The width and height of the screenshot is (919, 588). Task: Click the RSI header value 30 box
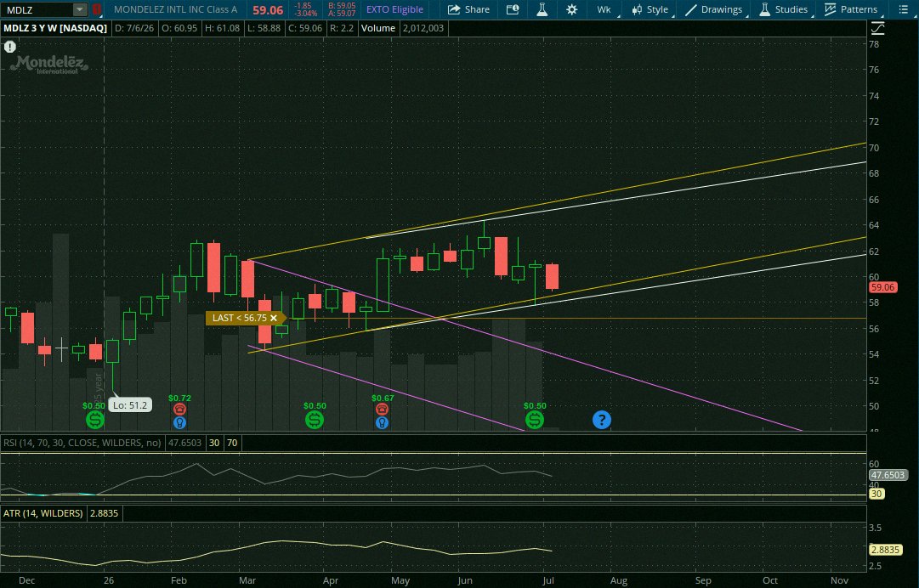214,443
